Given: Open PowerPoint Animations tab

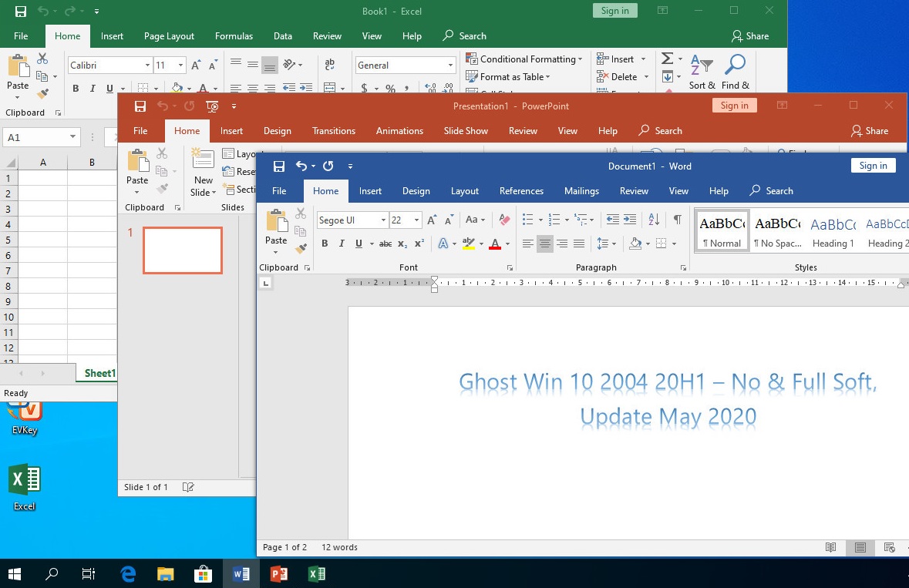Looking at the screenshot, I should pyautogui.click(x=399, y=131).
